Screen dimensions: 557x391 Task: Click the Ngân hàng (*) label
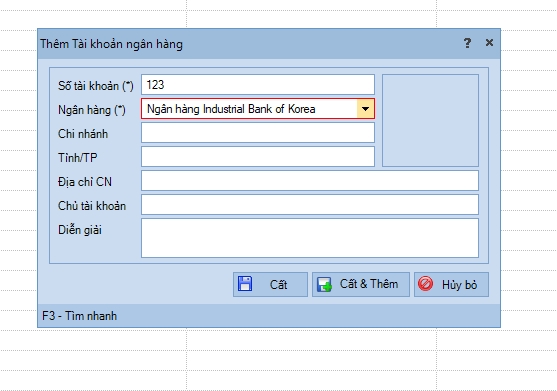coord(92,110)
